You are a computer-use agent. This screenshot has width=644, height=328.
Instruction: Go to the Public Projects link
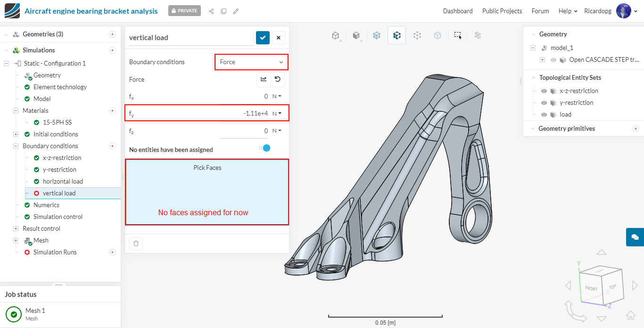click(502, 11)
